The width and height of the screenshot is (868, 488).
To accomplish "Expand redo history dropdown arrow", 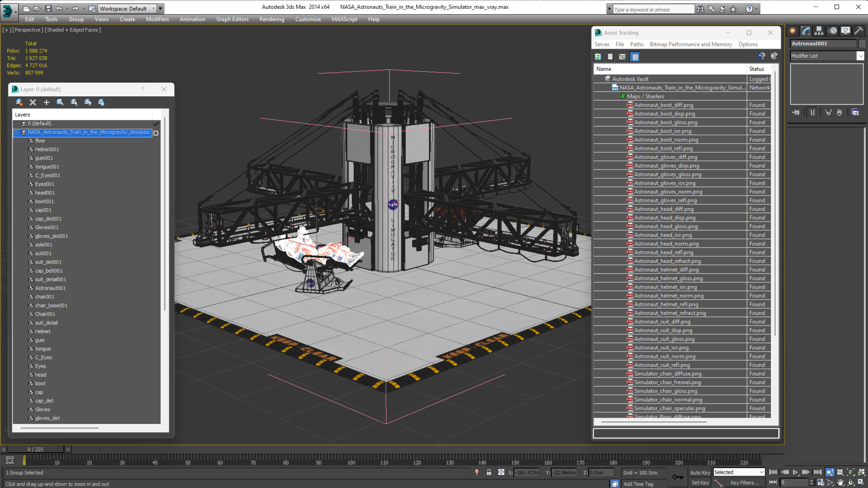I will click(x=83, y=9).
